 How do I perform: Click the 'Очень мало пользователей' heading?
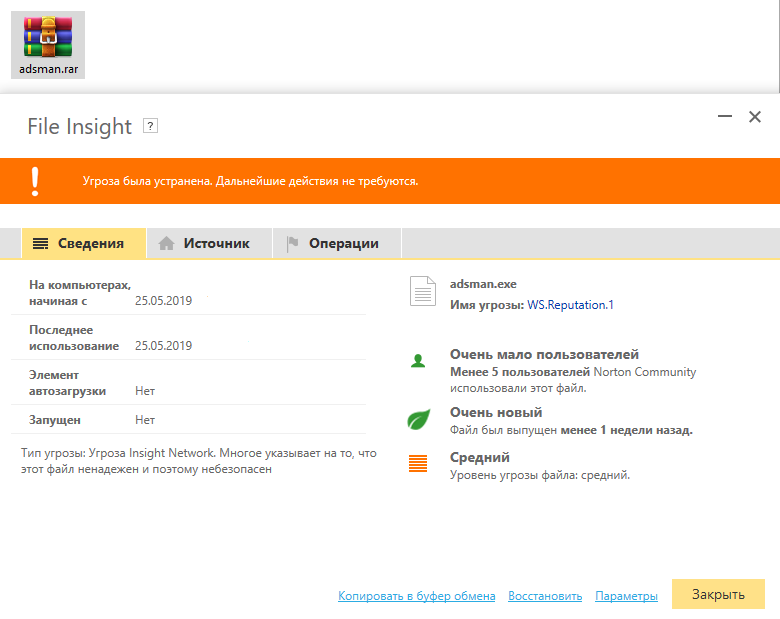(x=544, y=354)
